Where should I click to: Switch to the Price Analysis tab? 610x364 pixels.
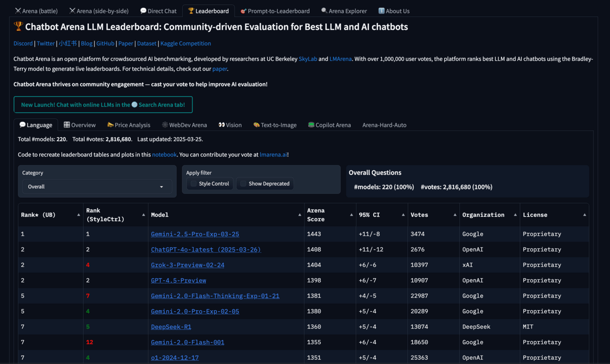(128, 125)
